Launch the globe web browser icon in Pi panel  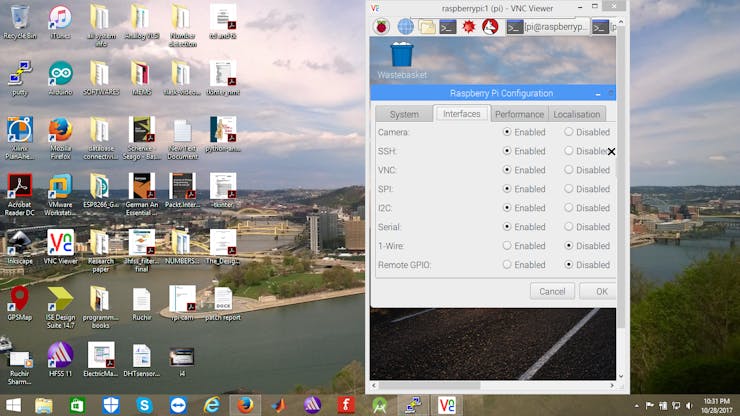405,26
